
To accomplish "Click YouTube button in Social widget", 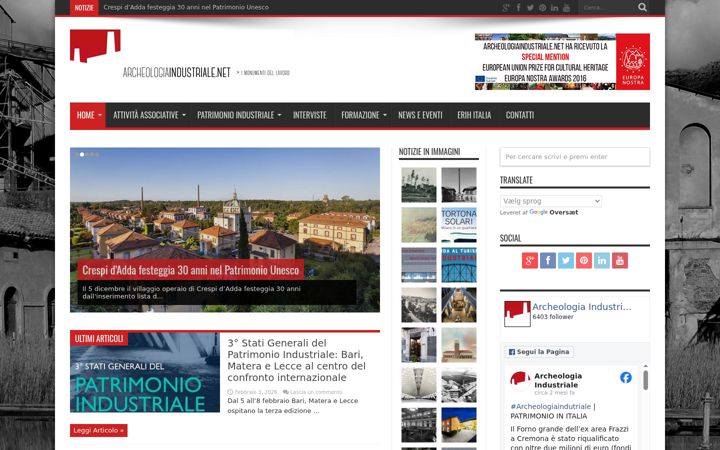I will 620,261.
